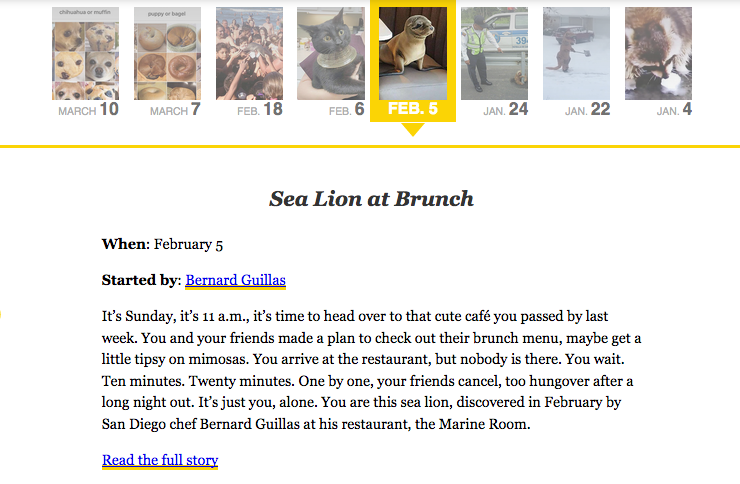Click the Read the full story link
The width and height of the screenshot is (740, 484).
(x=160, y=460)
